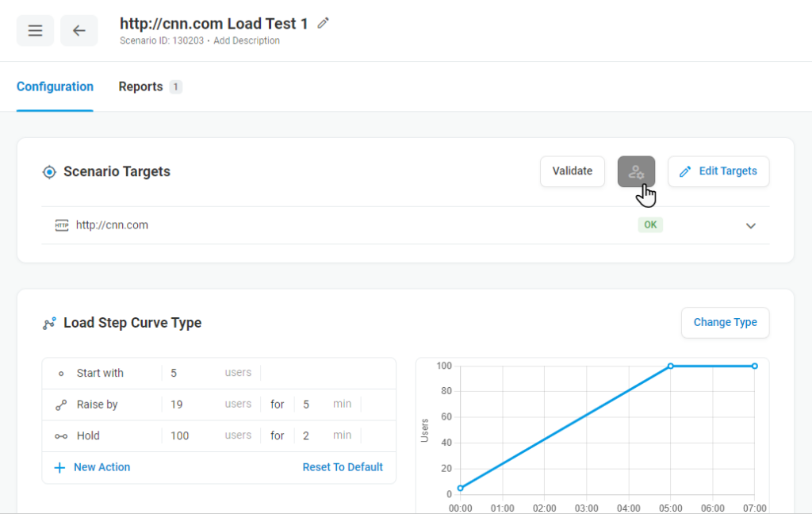Click the Scenario ID: 130203 text
Image resolution: width=812 pixels, height=514 pixels.
pos(162,40)
